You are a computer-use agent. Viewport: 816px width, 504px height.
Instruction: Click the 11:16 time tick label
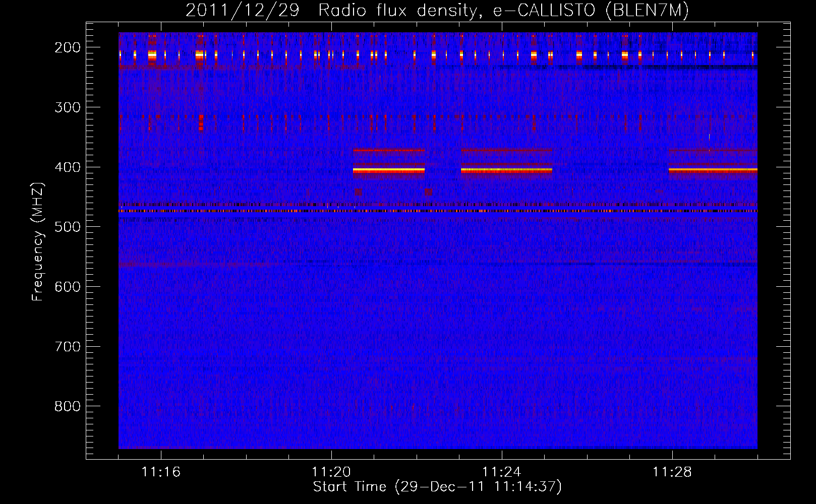coord(161,472)
